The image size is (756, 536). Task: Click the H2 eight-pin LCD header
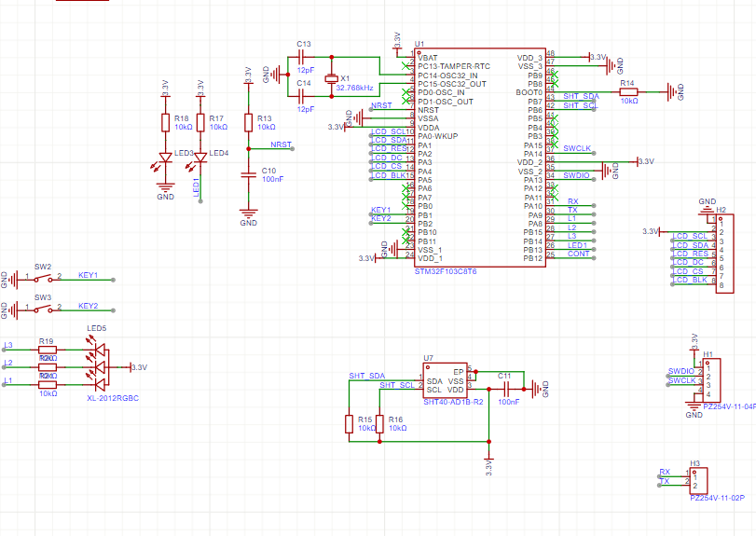click(724, 254)
